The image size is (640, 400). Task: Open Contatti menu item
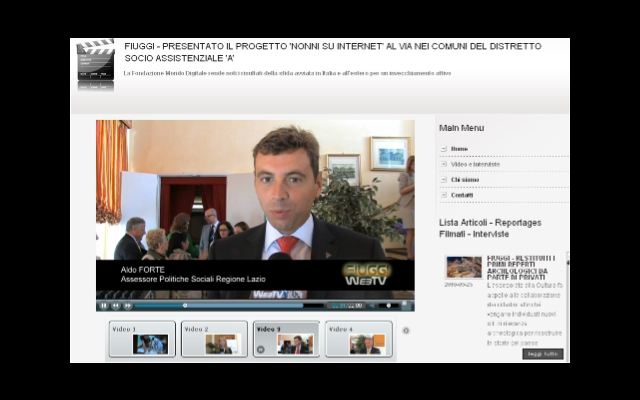click(462, 196)
